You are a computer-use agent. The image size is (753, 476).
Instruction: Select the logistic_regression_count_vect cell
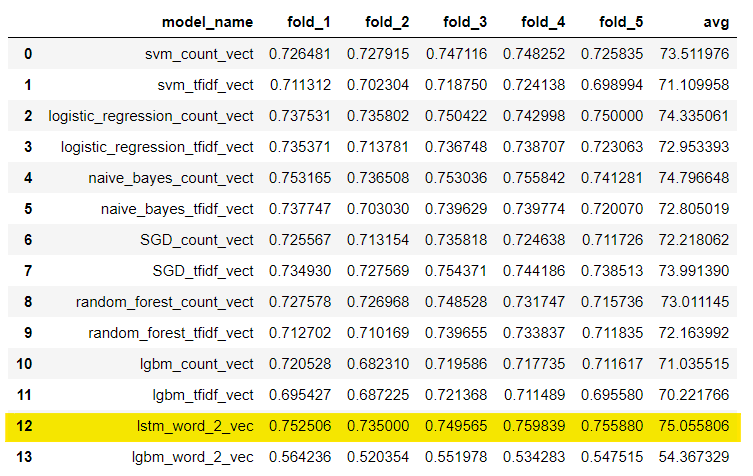[x=151, y=116]
